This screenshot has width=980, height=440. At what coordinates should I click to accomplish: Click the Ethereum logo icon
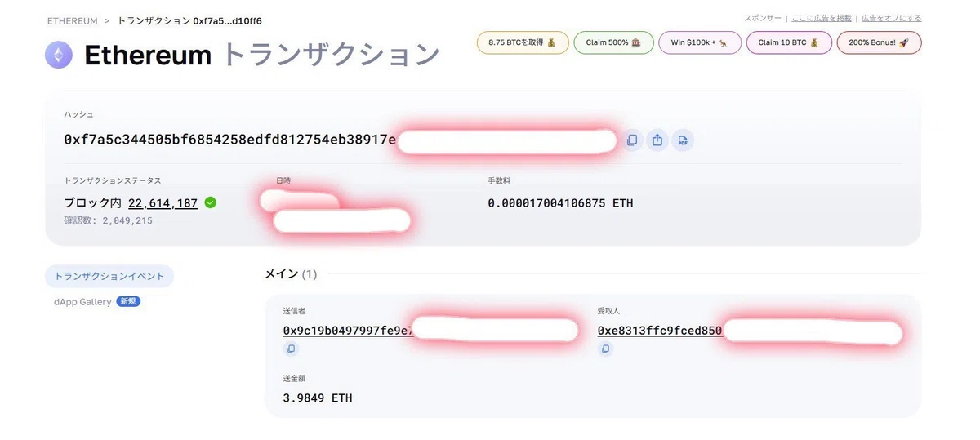tap(59, 56)
